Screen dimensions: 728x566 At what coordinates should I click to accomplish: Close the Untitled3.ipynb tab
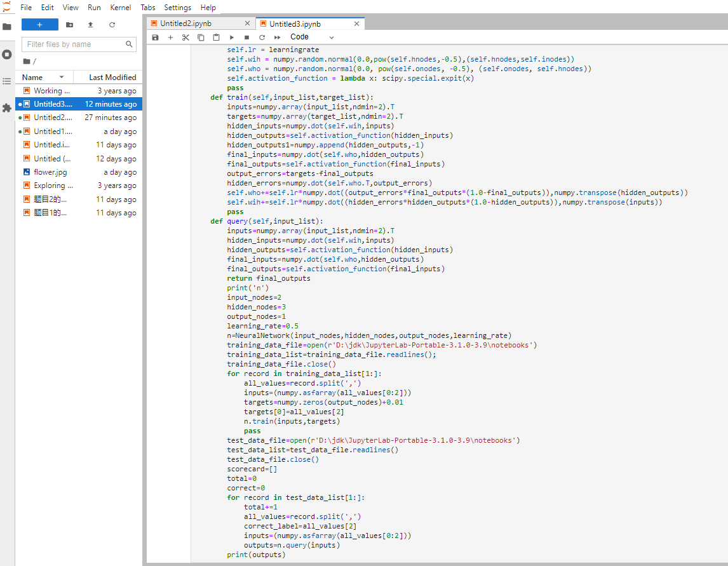coord(357,24)
